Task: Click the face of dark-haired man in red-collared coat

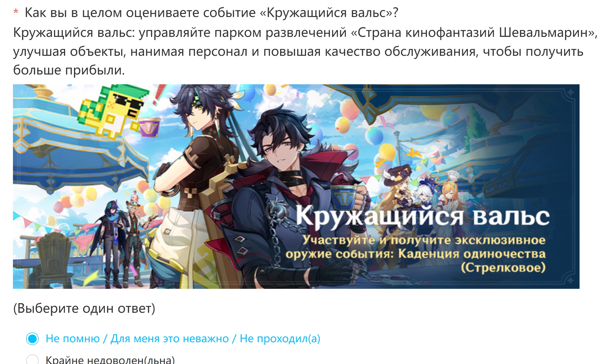Action: coord(280,152)
